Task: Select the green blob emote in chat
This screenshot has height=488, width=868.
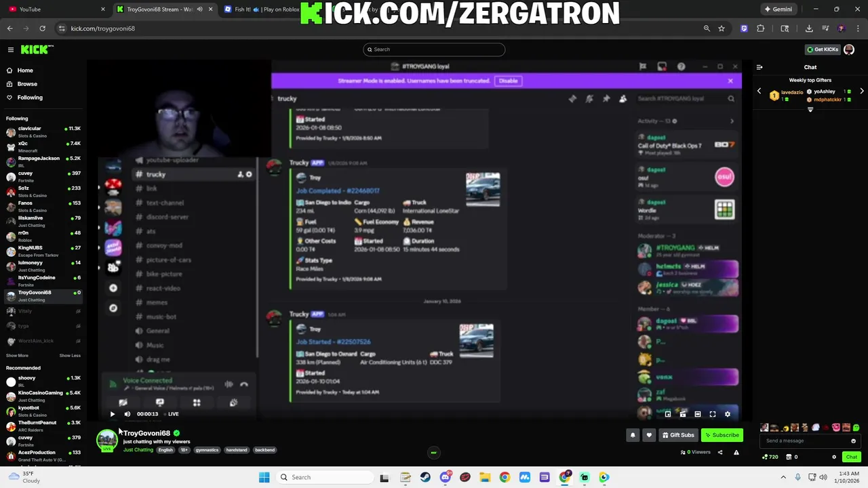Action: point(856,428)
